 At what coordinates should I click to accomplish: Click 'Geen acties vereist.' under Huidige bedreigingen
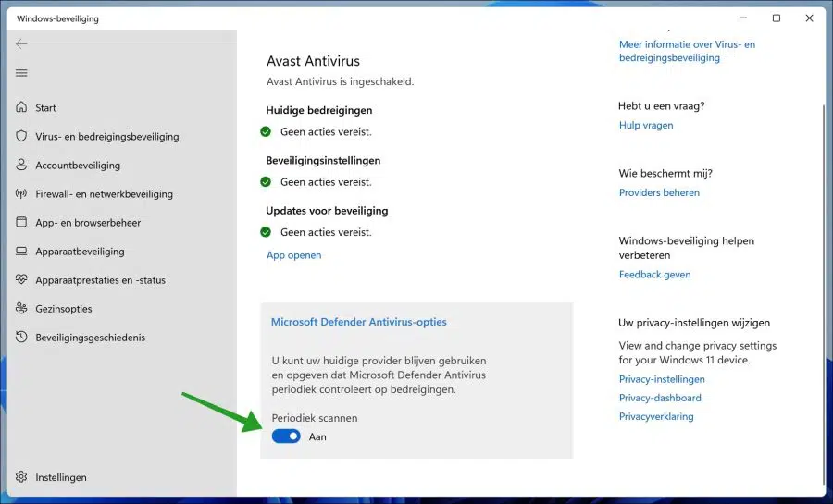(x=326, y=132)
